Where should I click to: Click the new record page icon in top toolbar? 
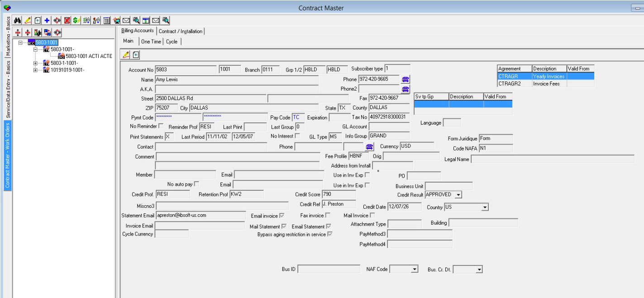coord(37,20)
